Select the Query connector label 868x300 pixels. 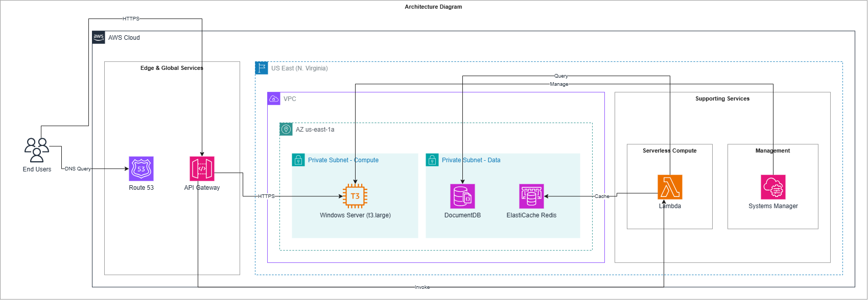coord(561,76)
